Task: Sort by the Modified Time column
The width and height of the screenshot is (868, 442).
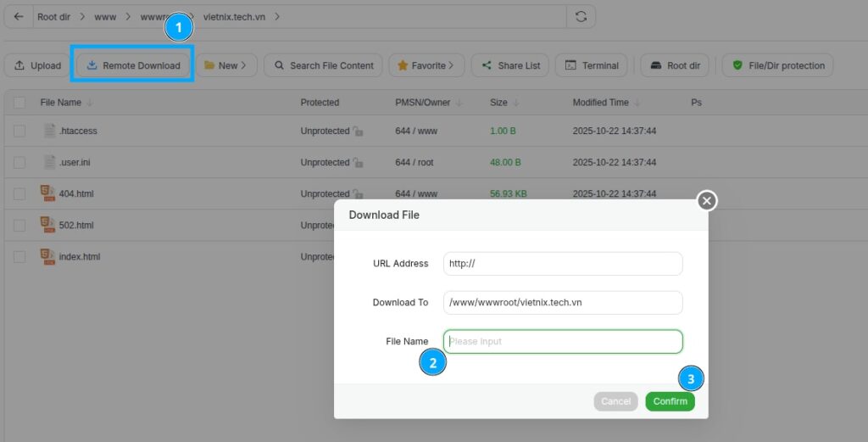Action: 606,103
